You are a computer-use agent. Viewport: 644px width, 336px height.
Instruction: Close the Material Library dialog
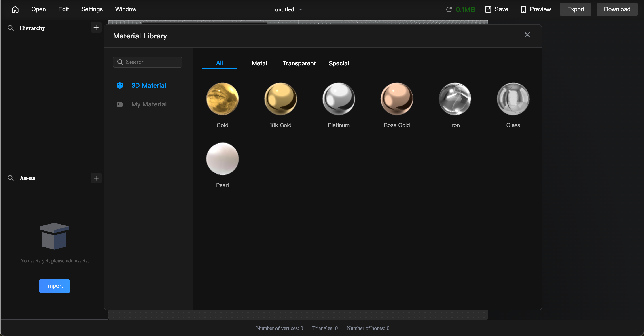point(527,35)
